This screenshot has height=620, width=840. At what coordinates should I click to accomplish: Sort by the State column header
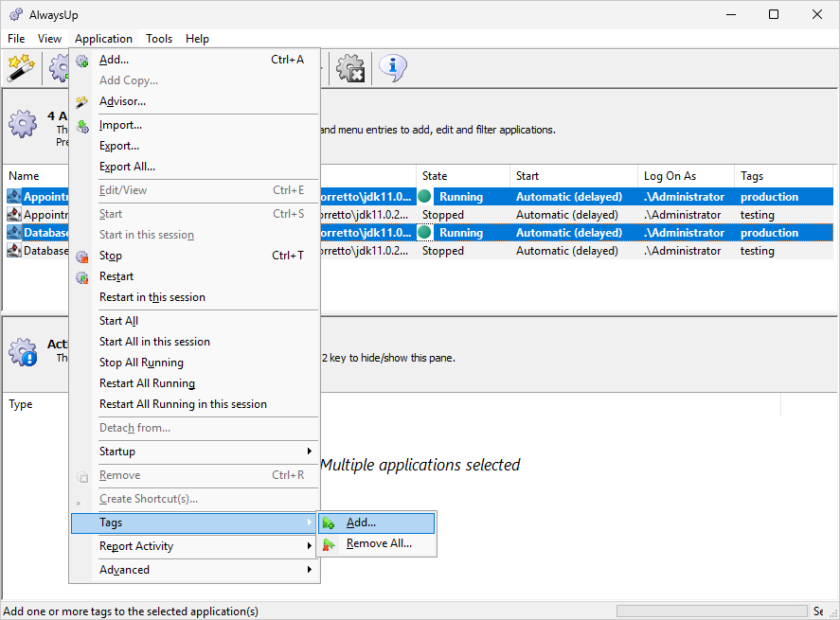(x=463, y=176)
